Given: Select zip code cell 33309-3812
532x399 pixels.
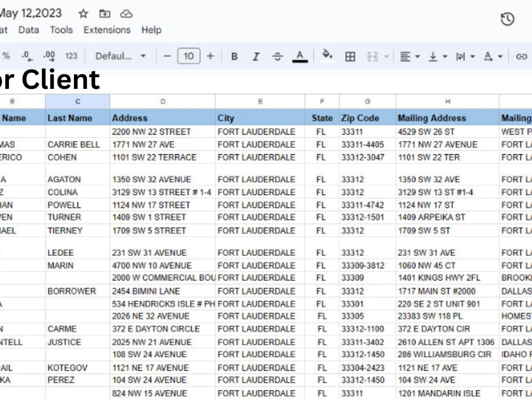Looking at the screenshot, I should click(x=368, y=265).
